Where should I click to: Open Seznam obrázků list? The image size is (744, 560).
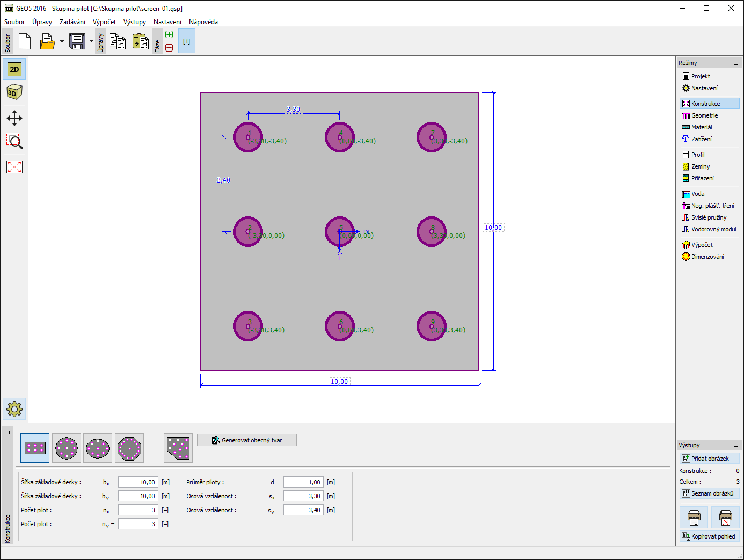[710, 493]
